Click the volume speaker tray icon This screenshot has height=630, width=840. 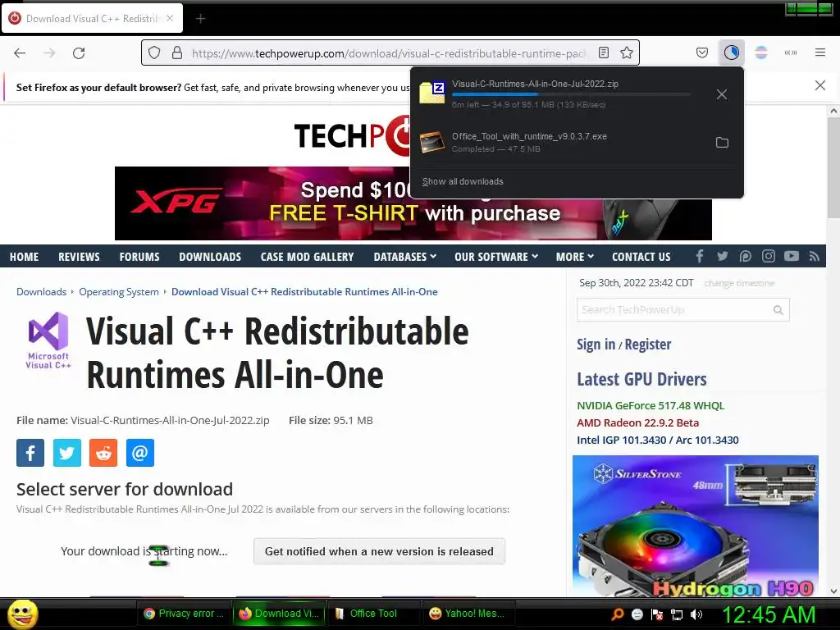coord(697,614)
